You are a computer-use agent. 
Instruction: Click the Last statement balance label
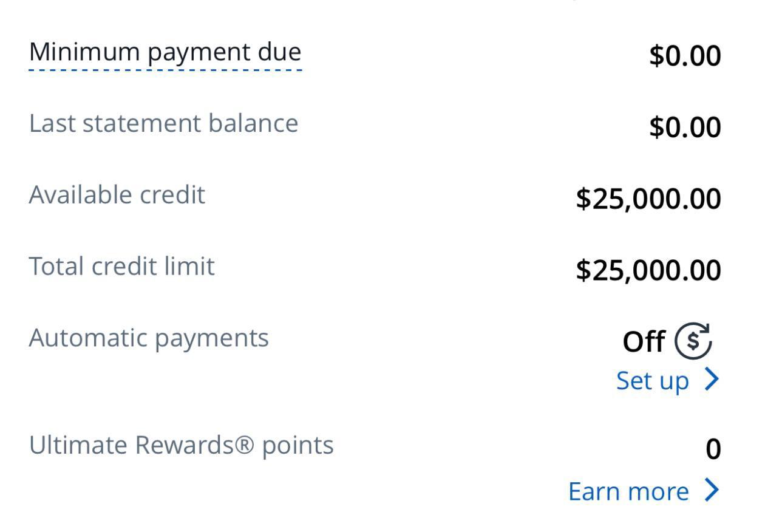point(163,123)
